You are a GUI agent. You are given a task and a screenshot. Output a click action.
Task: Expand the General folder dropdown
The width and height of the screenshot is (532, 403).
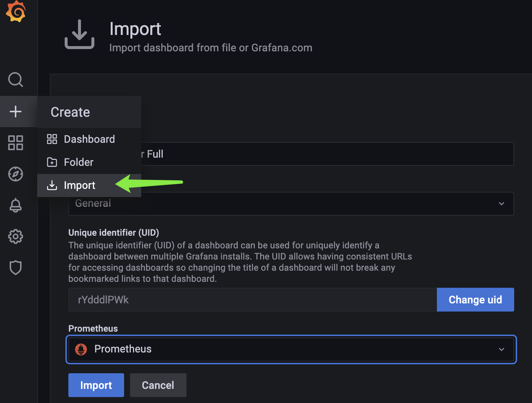click(x=291, y=204)
